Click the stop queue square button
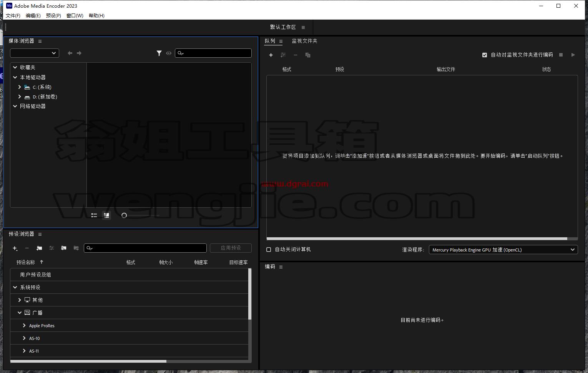The height and width of the screenshot is (373, 588). pos(561,55)
